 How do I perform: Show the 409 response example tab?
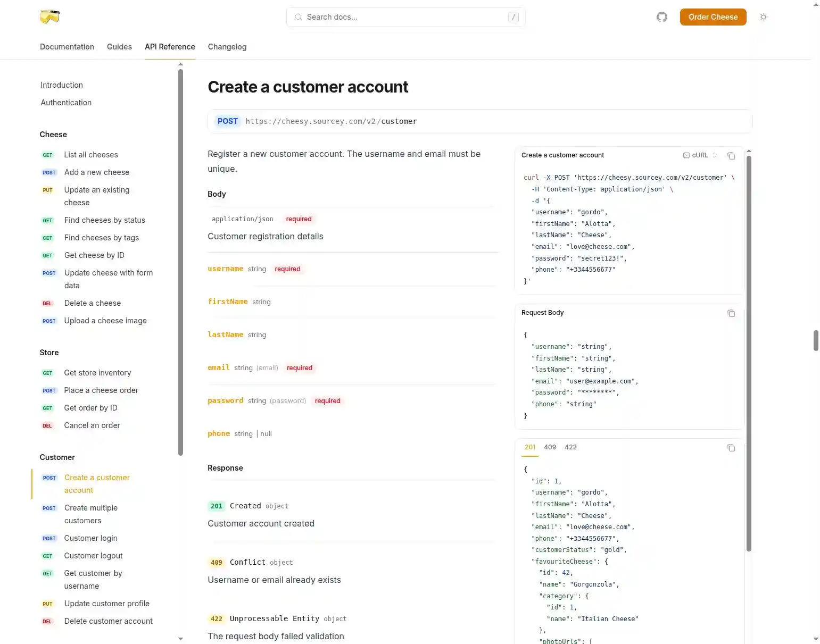pyautogui.click(x=550, y=447)
